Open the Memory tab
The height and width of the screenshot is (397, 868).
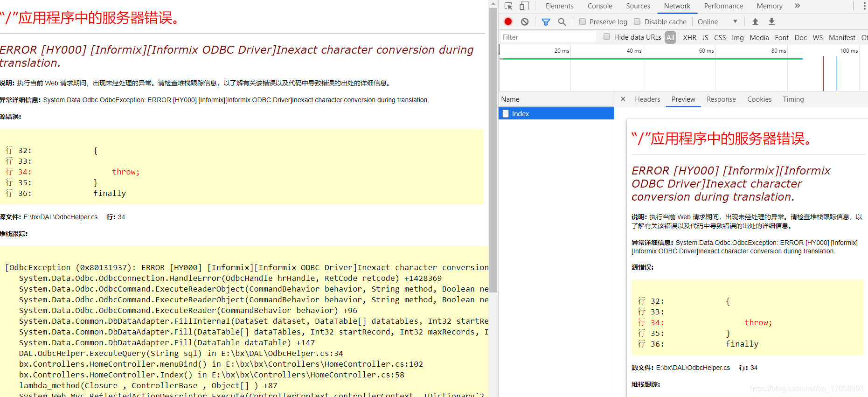pos(770,6)
